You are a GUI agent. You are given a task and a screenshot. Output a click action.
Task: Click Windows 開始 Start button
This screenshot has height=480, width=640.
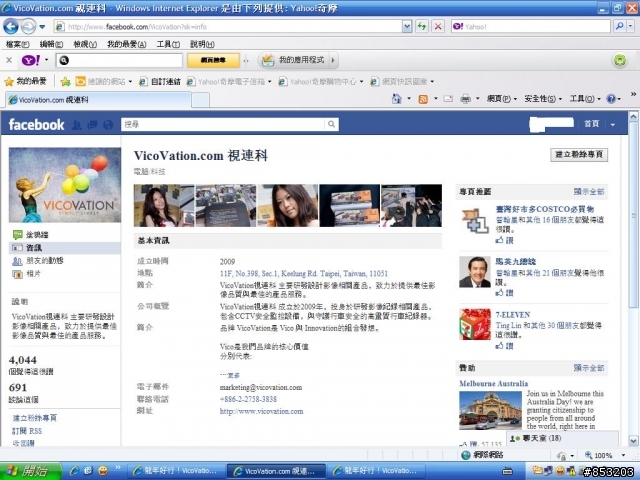point(31,471)
